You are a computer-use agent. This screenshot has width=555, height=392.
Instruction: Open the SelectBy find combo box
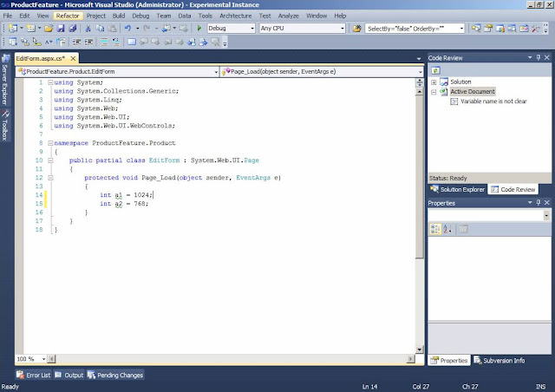(x=461, y=29)
